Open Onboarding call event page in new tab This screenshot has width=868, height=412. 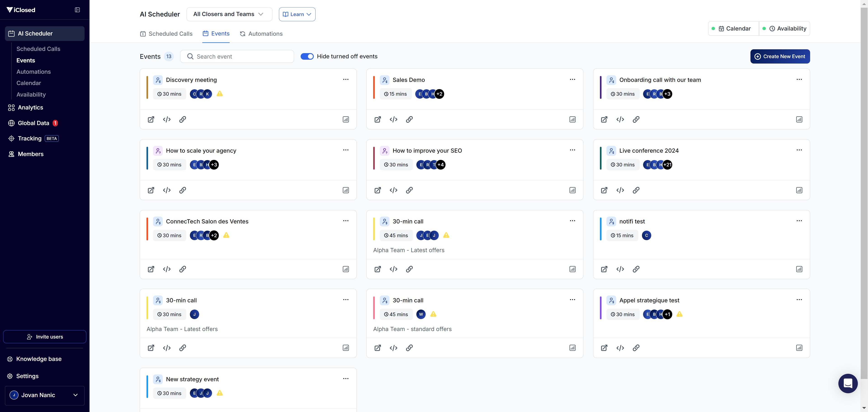click(604, 119)
